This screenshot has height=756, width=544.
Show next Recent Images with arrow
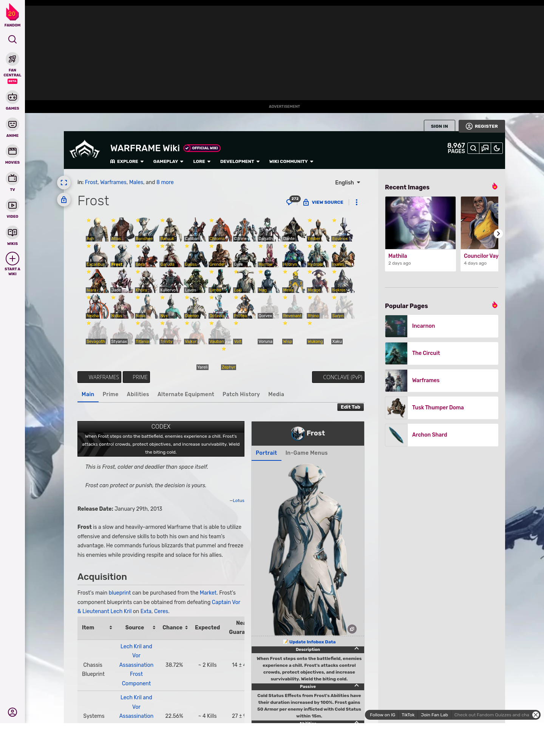point(498,234)
